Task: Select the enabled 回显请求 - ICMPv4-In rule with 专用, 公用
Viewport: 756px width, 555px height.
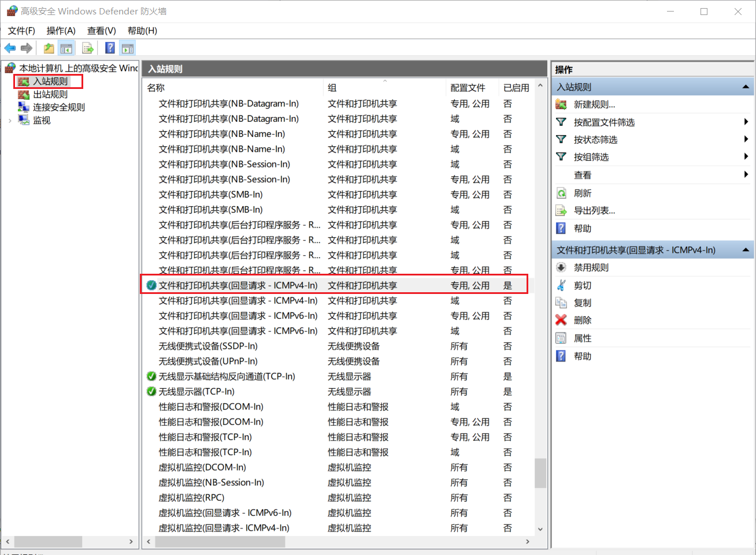Action: coord(338,285)
